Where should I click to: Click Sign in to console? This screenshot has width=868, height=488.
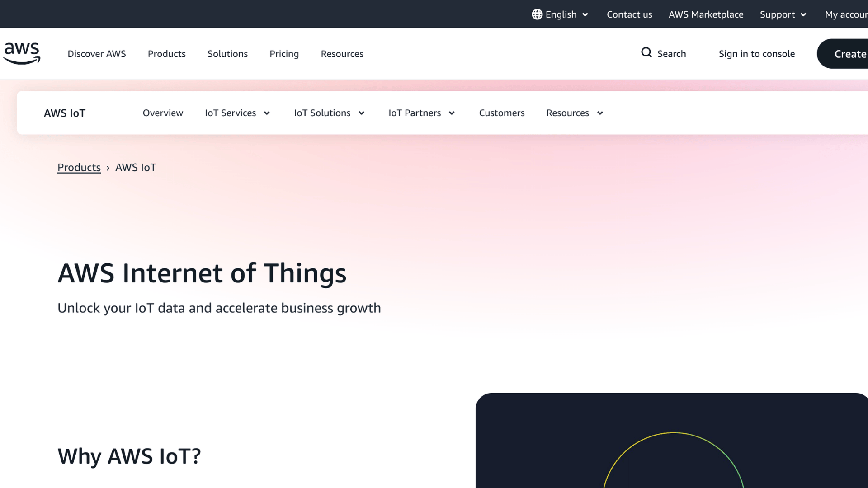click(x=757, y=53)
